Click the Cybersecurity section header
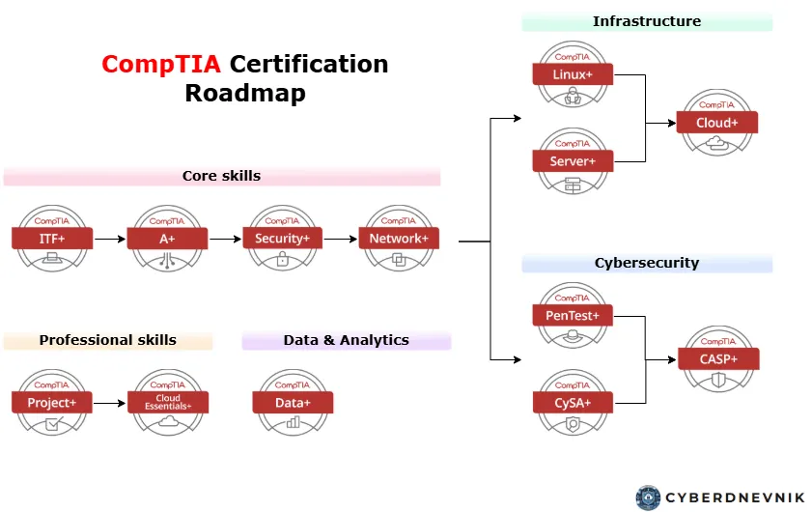Screen dimensions: 812x512 coord(647,264)
